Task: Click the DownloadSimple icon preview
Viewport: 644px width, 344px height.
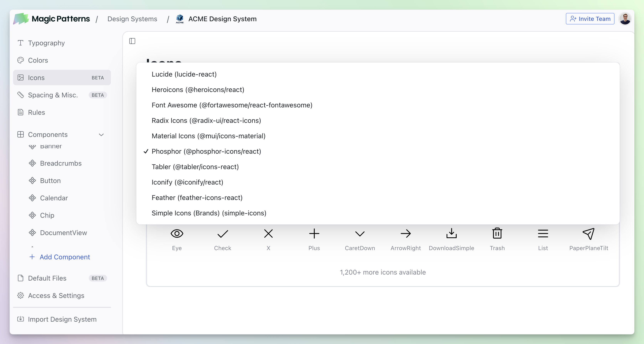Action: click(451, 233)
